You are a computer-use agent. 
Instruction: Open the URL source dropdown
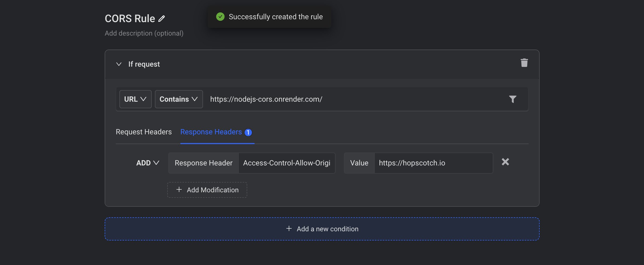(x=135, y=99)
